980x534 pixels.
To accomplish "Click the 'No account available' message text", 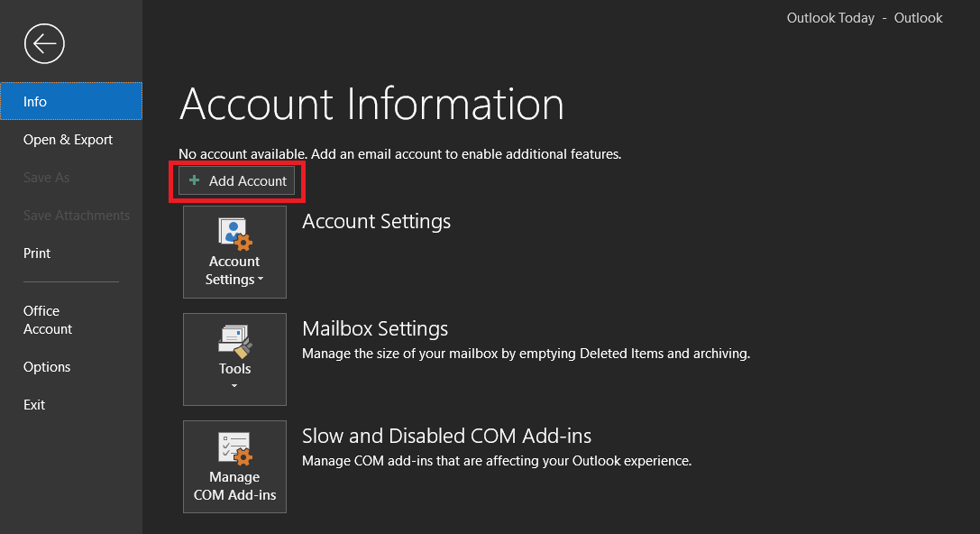I will (400, 154).
